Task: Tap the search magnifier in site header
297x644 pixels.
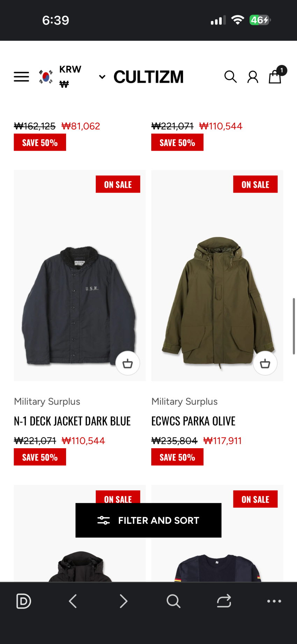Action: (230, 77)
